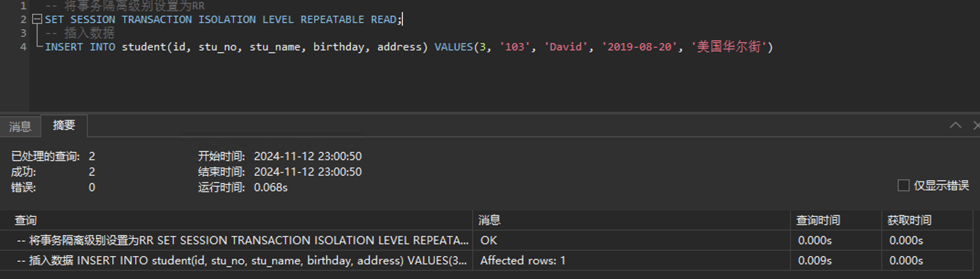The width and height of the screenshot is (980, 279).
Task: Click the 'David' value in the INSERT statement
Action: 565,47
